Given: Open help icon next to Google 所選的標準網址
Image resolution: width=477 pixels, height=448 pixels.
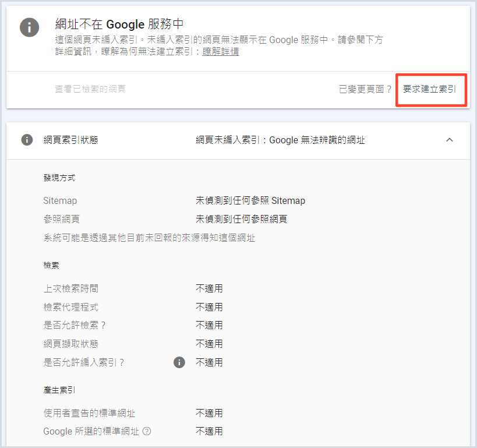Looking at the screenshot, I should (147, 432).
